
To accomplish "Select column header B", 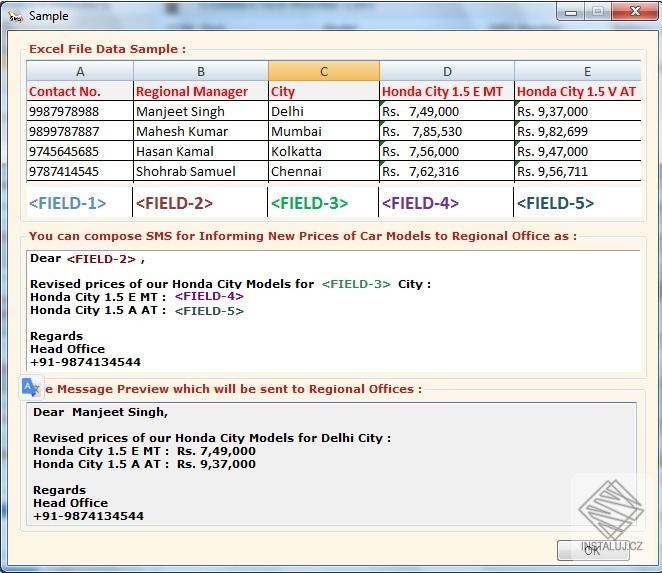I will coord(201,71).
